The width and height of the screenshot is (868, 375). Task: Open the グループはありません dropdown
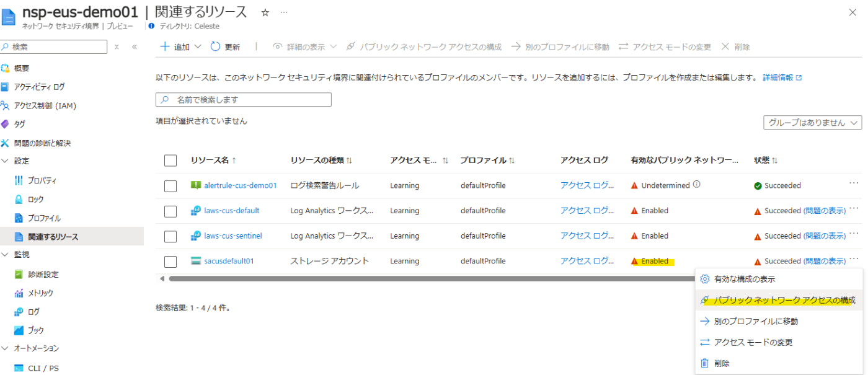(812, 122)
